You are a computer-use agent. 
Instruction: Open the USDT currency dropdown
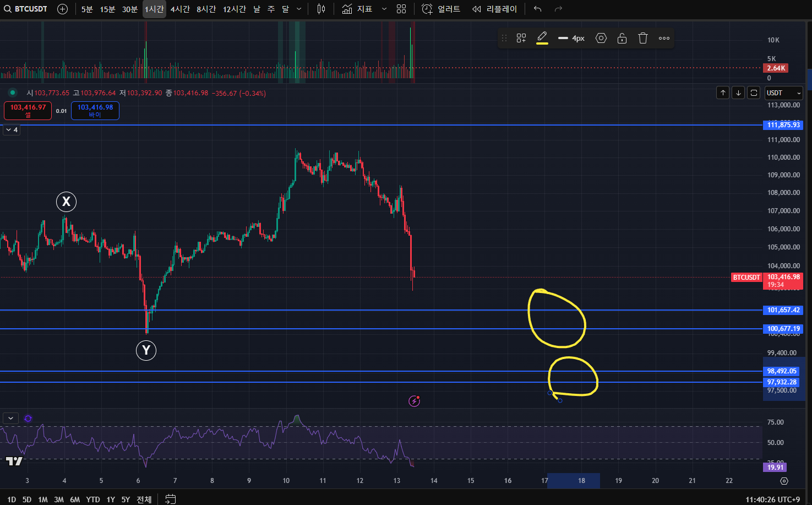(x=783, y=93)
